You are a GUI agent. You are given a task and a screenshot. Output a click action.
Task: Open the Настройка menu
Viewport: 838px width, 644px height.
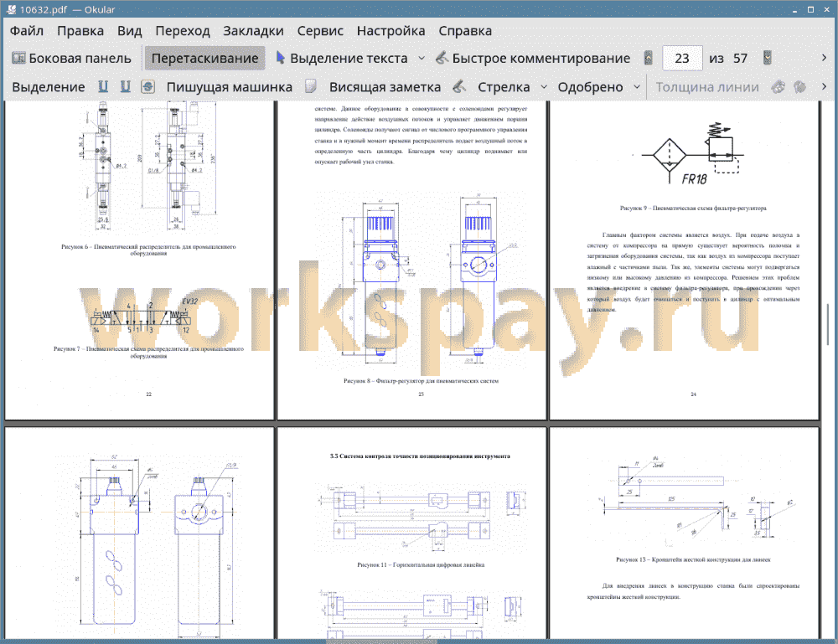[391, 31]
